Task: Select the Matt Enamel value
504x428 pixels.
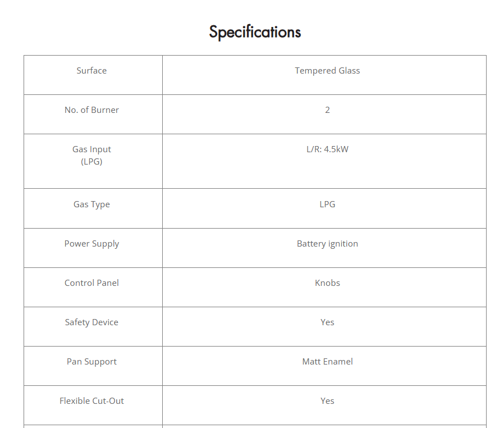Action: tap(327, 362)
